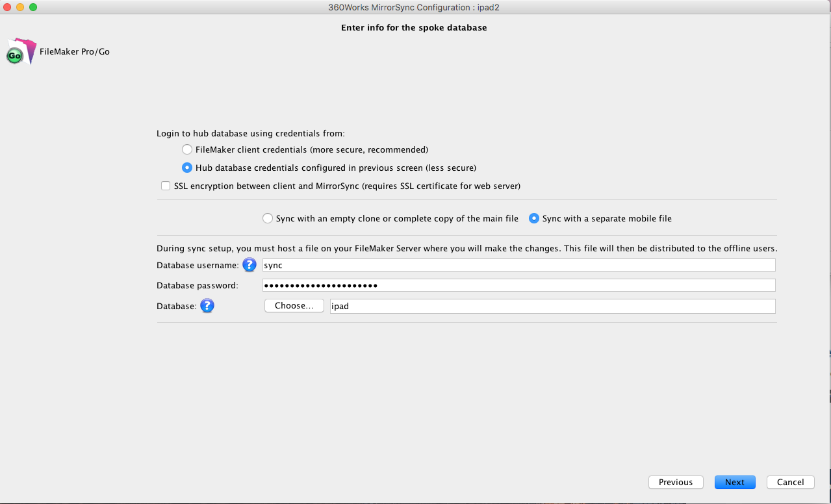Cancel the configuration wizard
The height and width of the screenshot is (504, 831).
point(790,482)
